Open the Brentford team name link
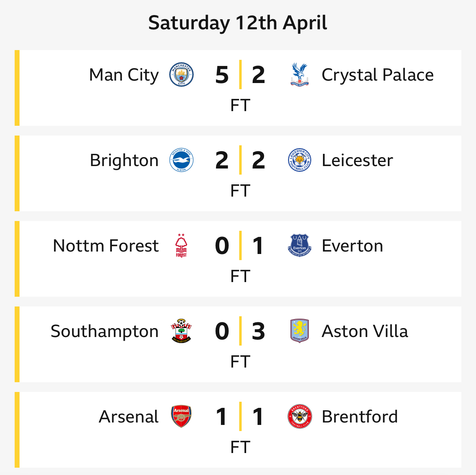The width and height of the screenshot is (476, 475). click(360, 417)
